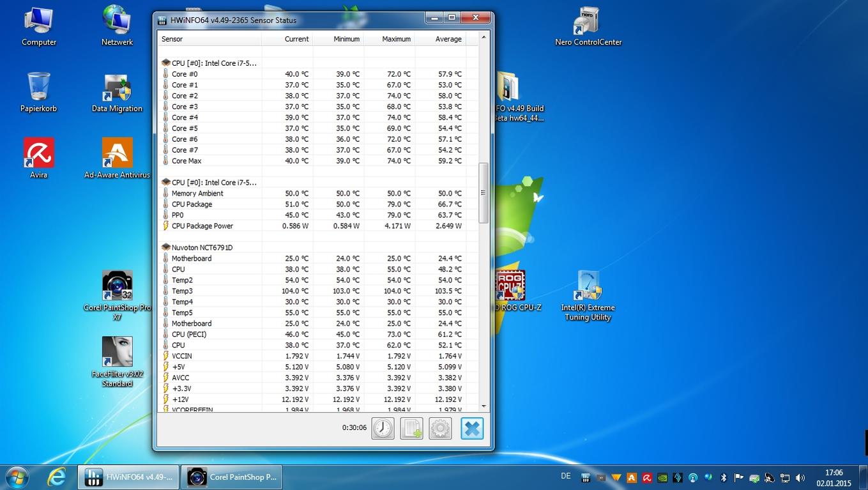Click the HWiNFO64 window title bar icon
Viewport: 868px width, 490px height.
[162, 20]
